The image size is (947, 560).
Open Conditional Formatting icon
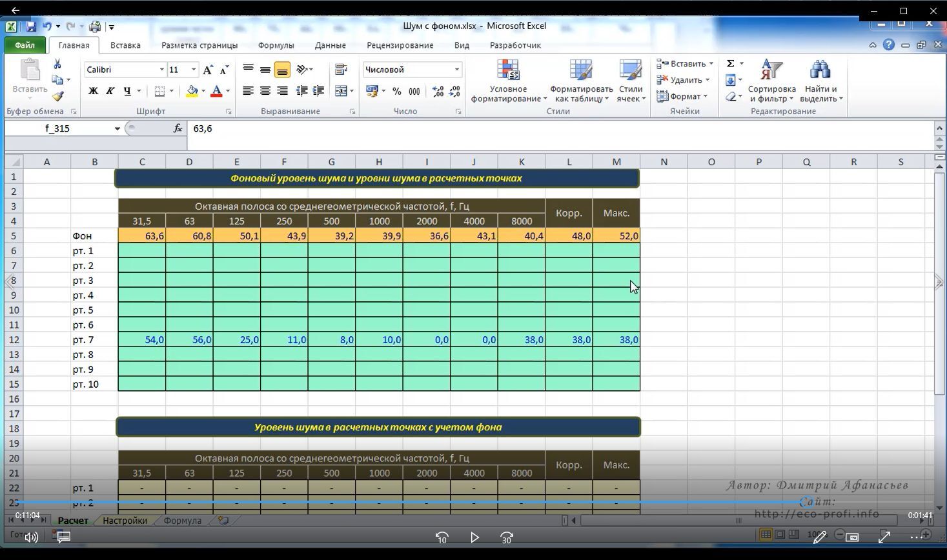tap(508, 70)
